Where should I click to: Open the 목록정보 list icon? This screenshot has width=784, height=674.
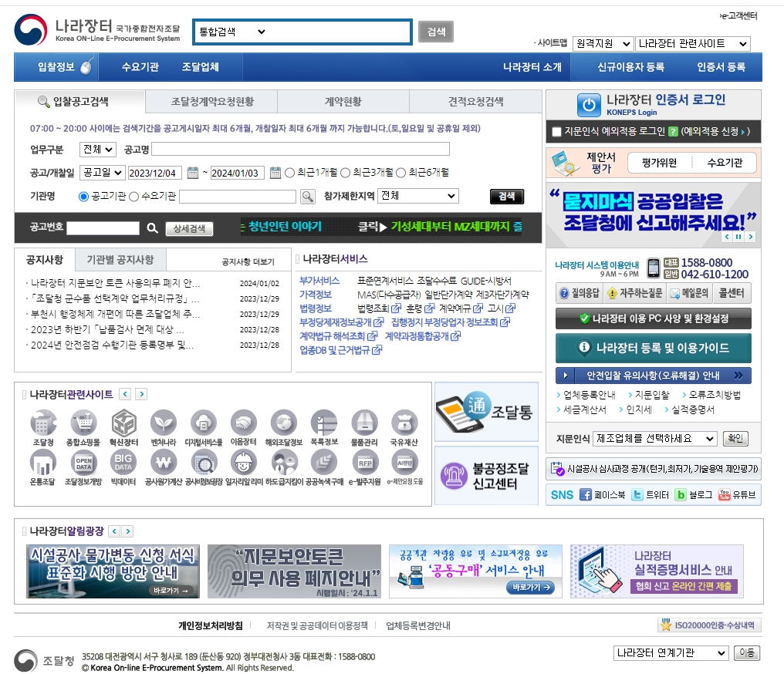click(x=324, y=423)
